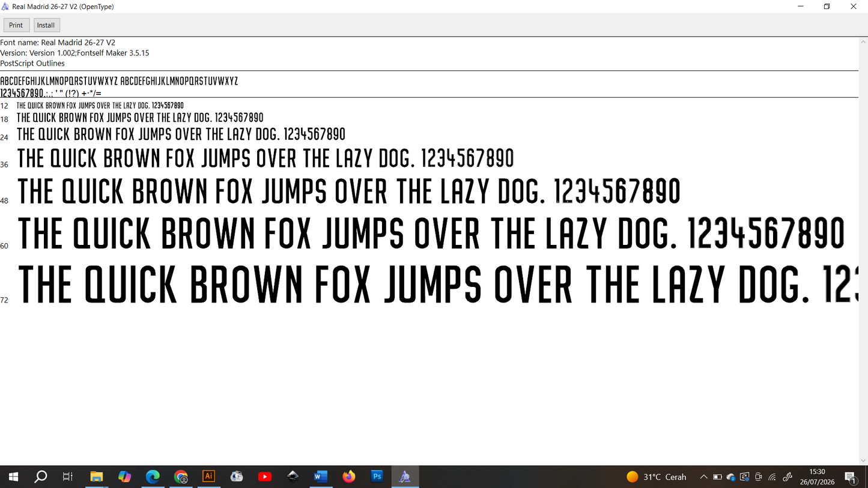Open the 31°C Cerah weather widget

(x=656, y=477)
